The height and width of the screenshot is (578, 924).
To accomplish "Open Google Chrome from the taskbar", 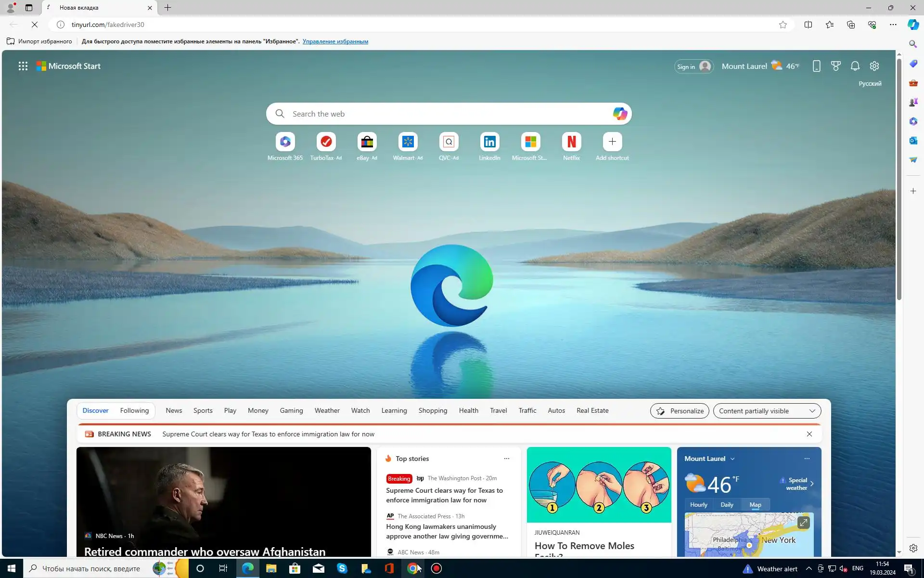I will pos(412,568).
